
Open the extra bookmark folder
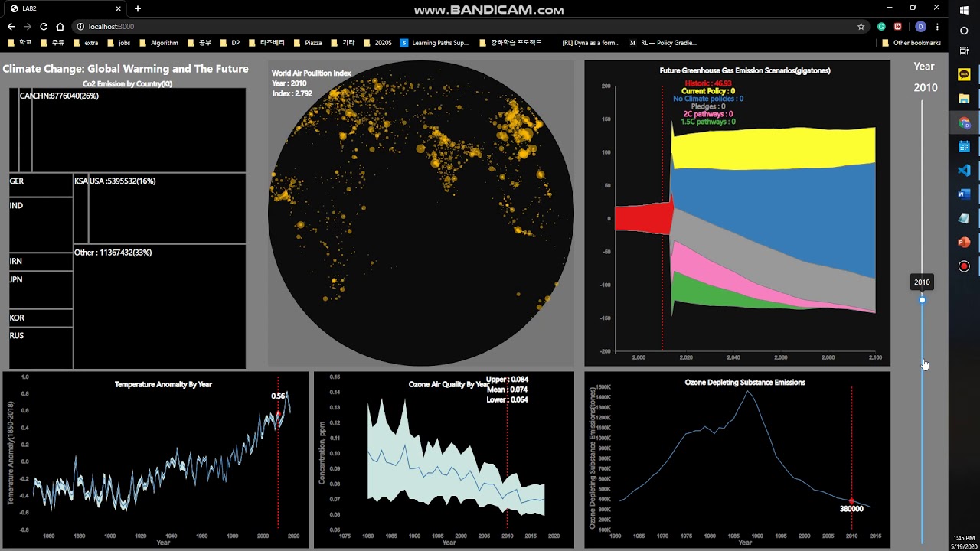coord(85,43)
